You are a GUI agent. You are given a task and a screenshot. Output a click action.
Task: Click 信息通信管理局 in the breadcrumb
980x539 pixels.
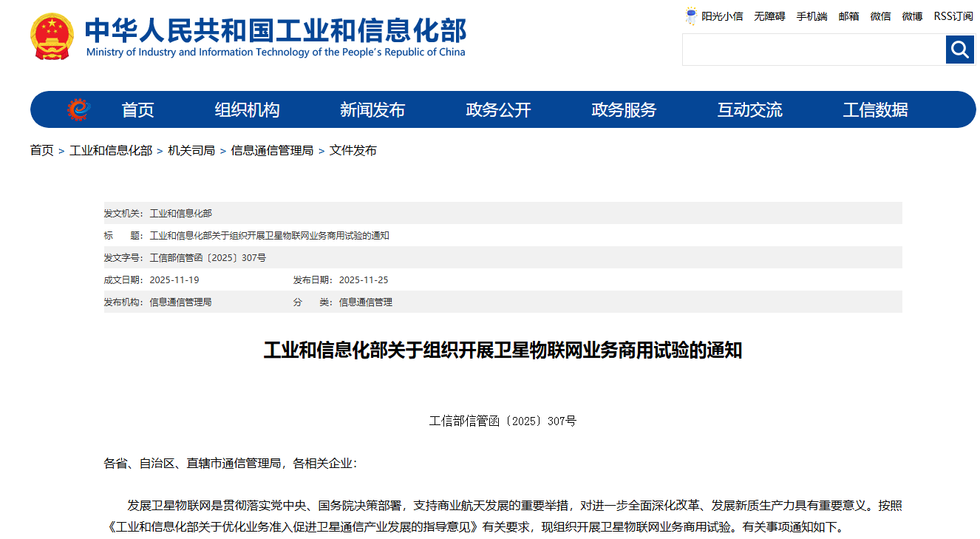272,151
